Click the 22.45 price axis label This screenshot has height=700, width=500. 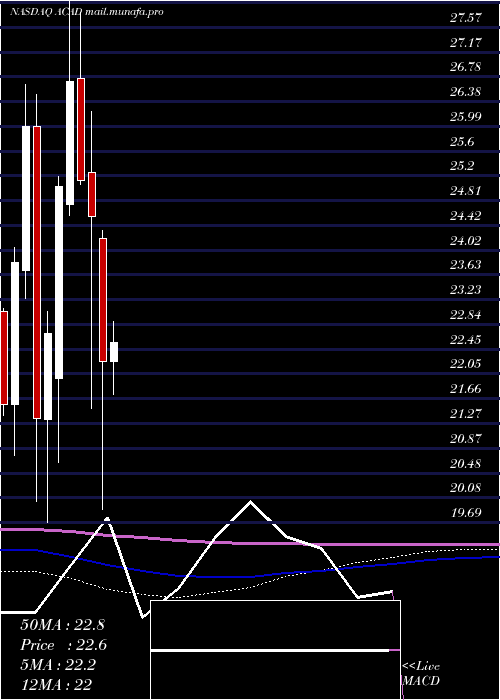(466, 340)
